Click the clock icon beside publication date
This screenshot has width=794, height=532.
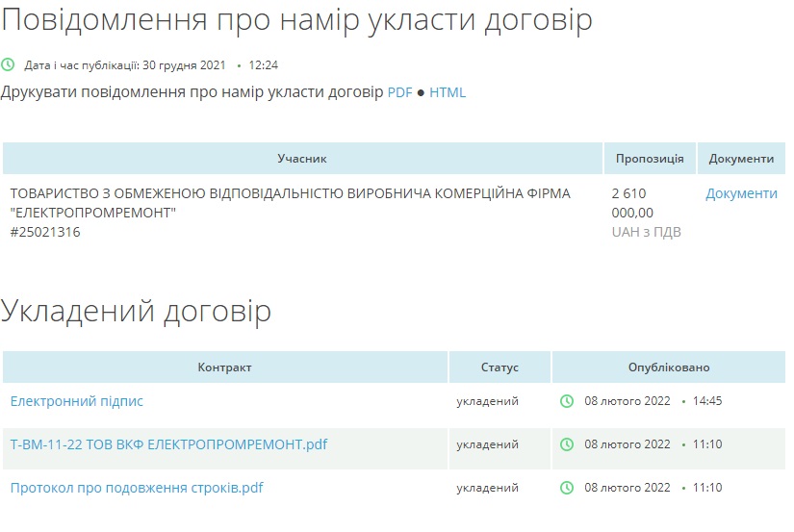point(8,64)
